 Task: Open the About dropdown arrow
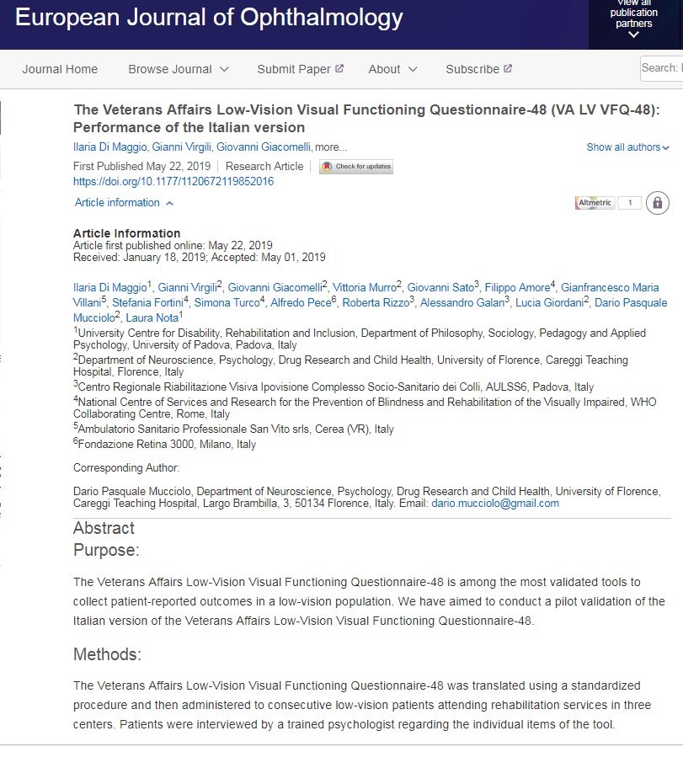point(413,70)
